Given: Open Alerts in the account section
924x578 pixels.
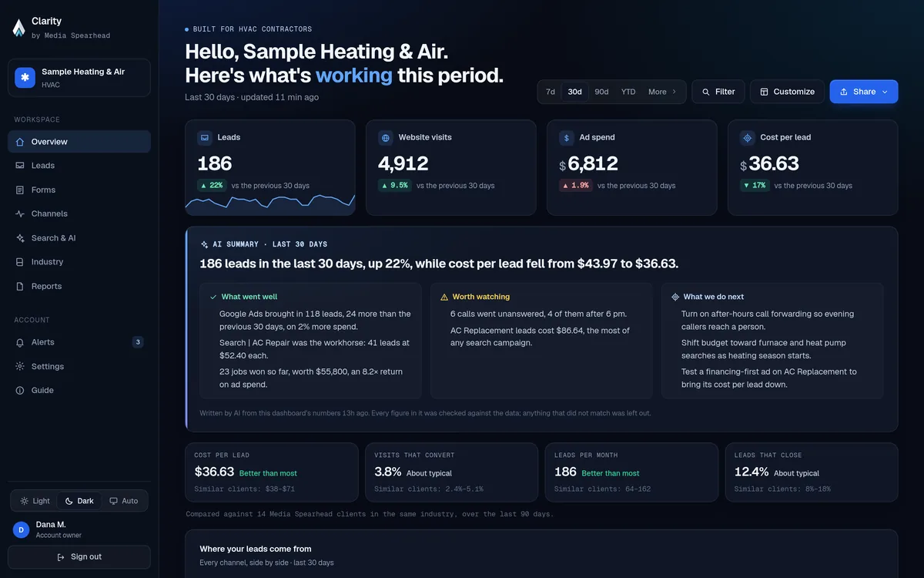Looking at the screenshot, I should [x=79, y=342].
